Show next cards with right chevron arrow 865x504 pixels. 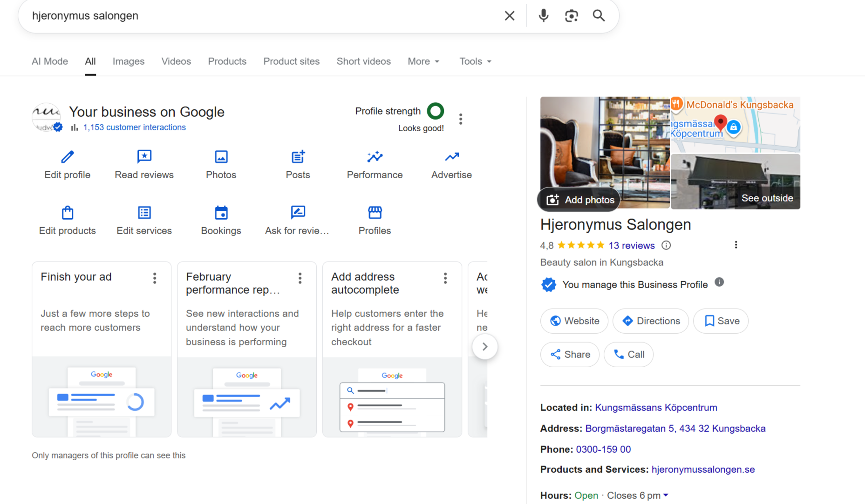tap(485, 347)
